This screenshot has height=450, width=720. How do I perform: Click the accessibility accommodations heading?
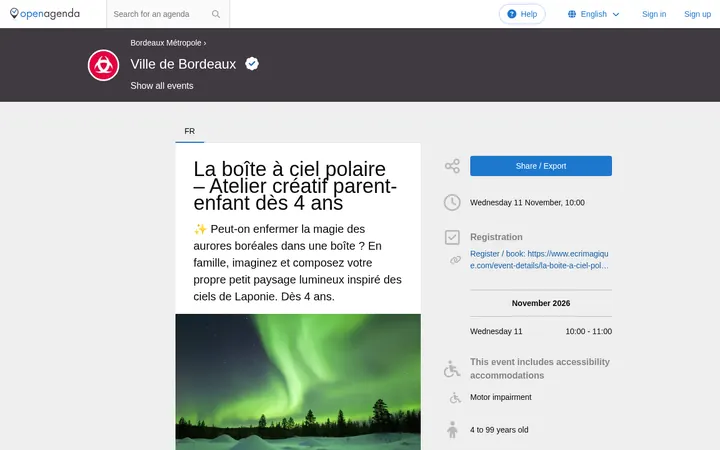(x=540, y=369)
